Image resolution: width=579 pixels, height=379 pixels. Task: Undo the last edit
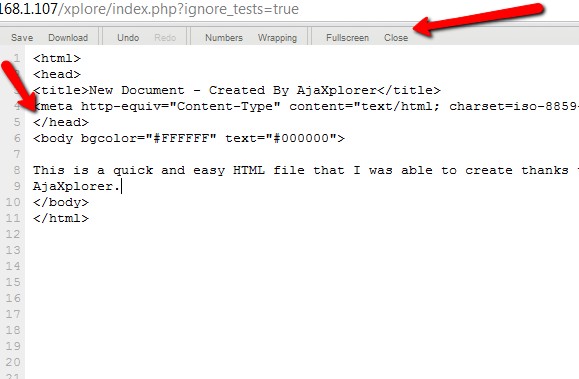click(128, 38)
